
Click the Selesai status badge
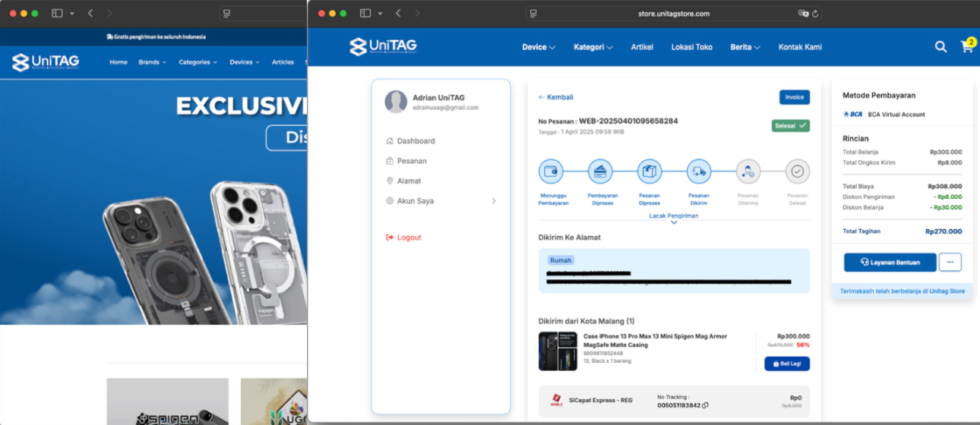coord(791,125)
